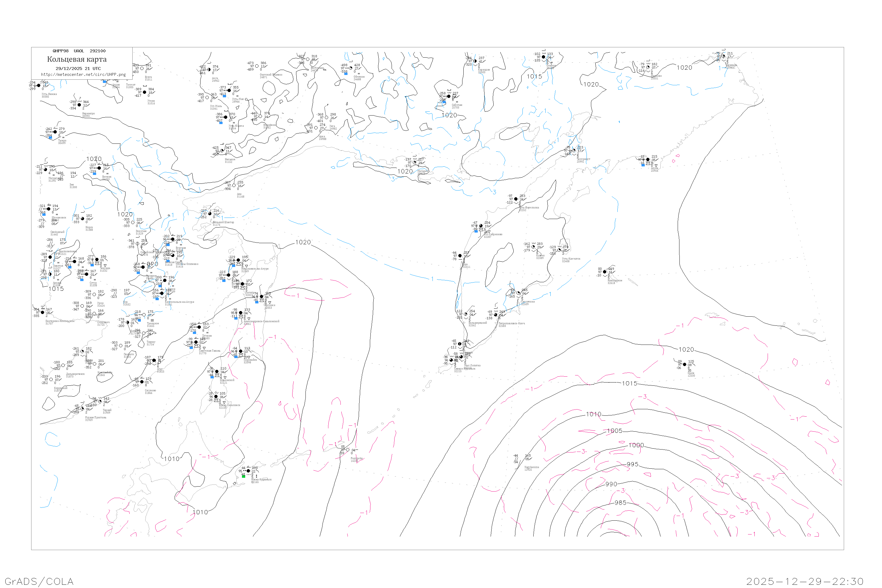Open the meteocenter.net UHPP.png URL text
This screenshot has width=882, height=588.
(x=83, y=75)
